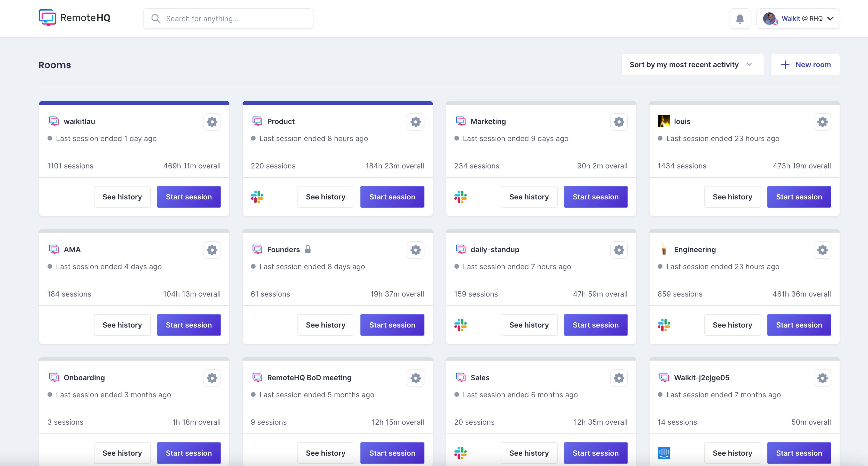Start session in Marketing room
The height and width of the screenshot is (466, 868).
click(x=596, y=197)
